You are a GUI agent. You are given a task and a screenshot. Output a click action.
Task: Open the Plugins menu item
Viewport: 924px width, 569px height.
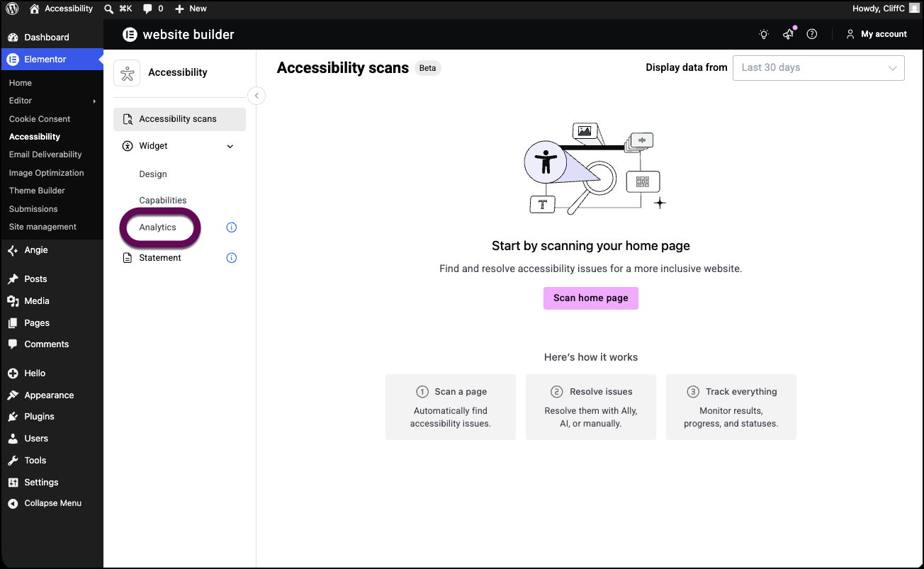pyautogui.click(x=52, y=417)
